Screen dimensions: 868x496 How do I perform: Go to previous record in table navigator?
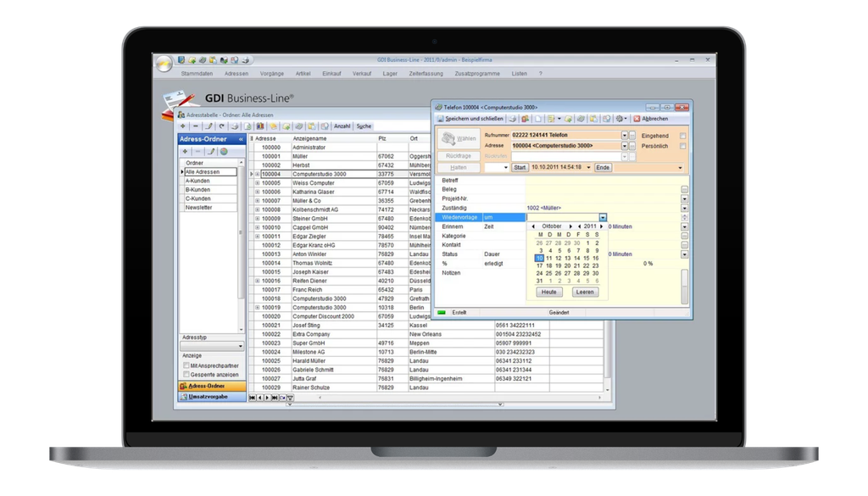click(x=260, y=398)
